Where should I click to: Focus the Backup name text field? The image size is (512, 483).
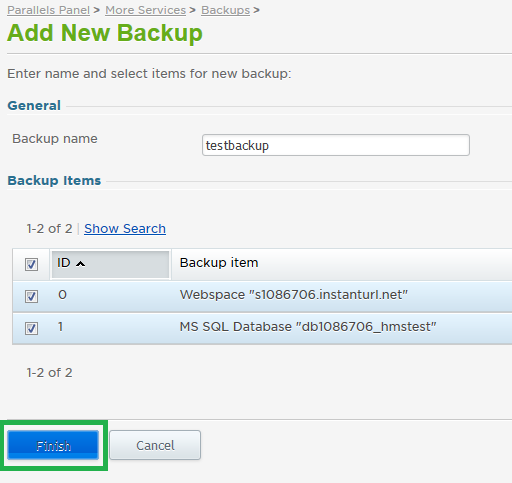pyautogui.click(x=336, y=145)
